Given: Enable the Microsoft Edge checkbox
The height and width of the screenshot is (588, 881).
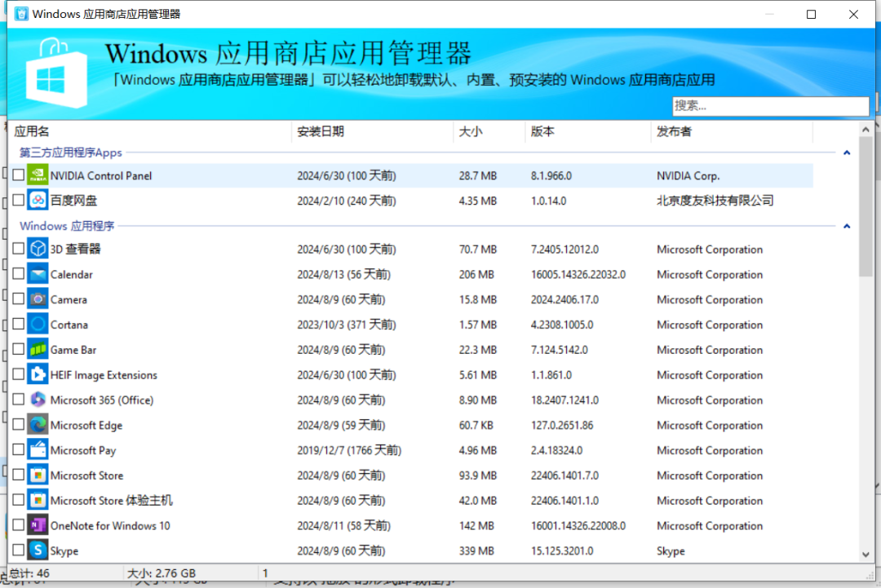Looking at the screenshot, I should coord(19,425).
